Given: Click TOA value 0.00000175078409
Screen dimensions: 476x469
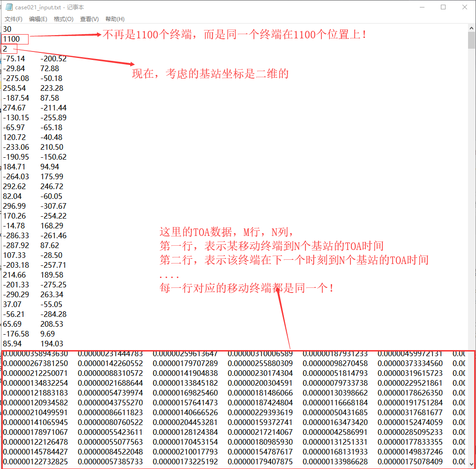Looking at the screenshot, I should coord(410,462).
